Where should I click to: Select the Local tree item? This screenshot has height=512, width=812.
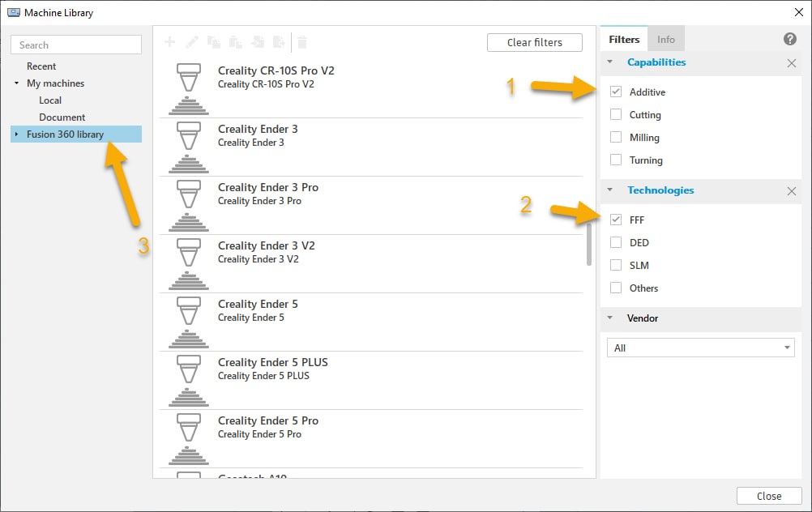pos(50,100)
